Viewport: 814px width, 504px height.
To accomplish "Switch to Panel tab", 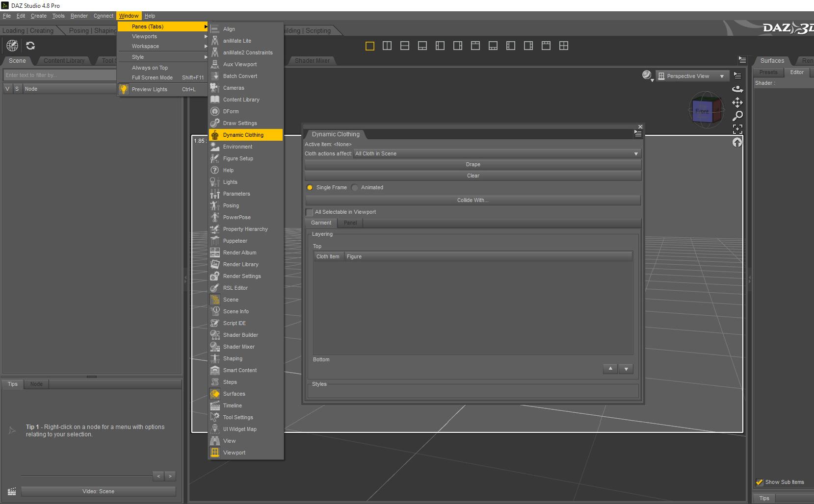I will click(x=350, y=223).
